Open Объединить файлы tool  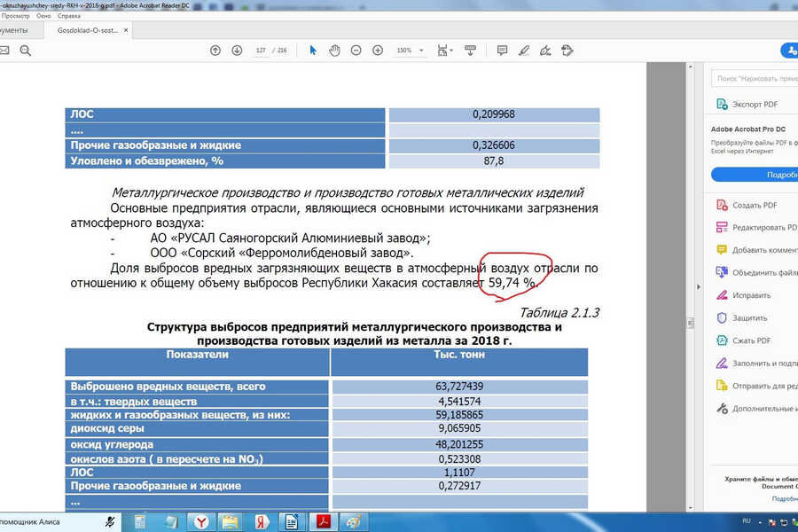tap(757, 272)
